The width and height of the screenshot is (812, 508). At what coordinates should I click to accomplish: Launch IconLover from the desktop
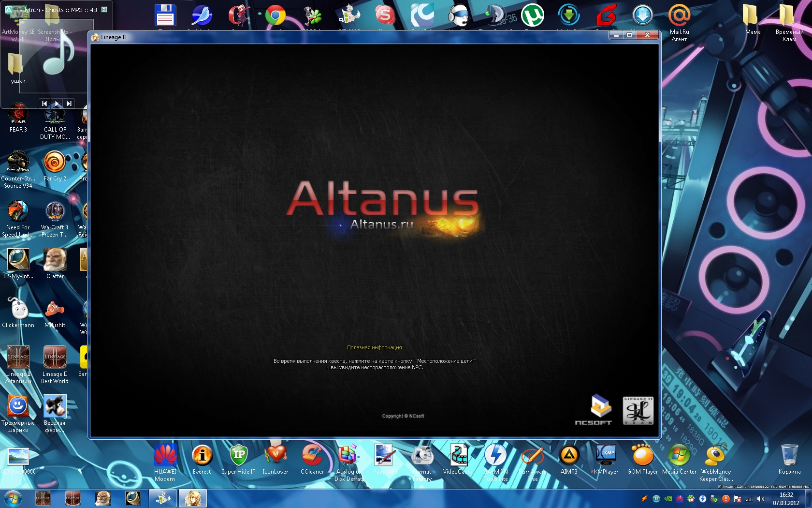click(x=275, y=460)
